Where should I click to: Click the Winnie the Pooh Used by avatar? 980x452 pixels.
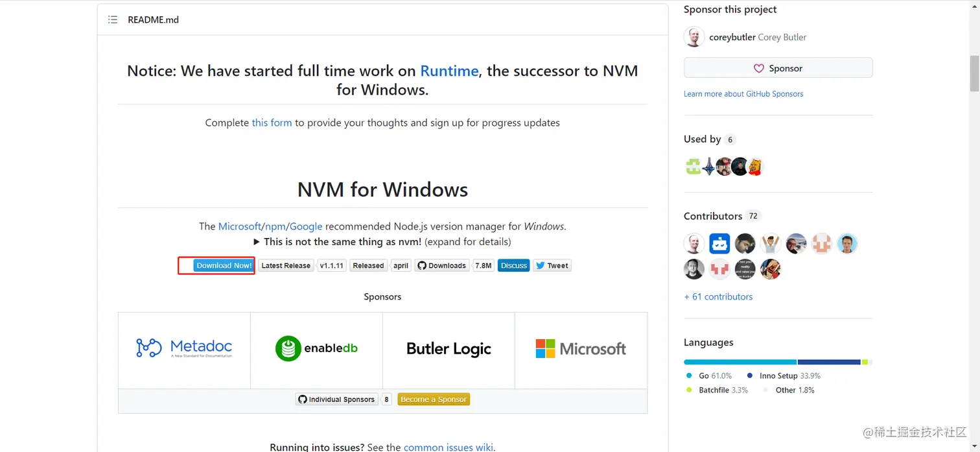pyautogui.click(x=755, y=167)
